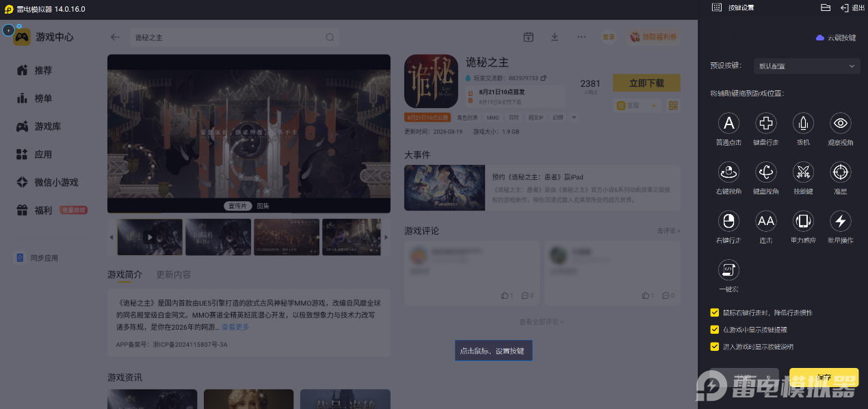Click the 游戏中心 logo icon
The height and width of the screenshot is (409, 868).
[22, 37]
